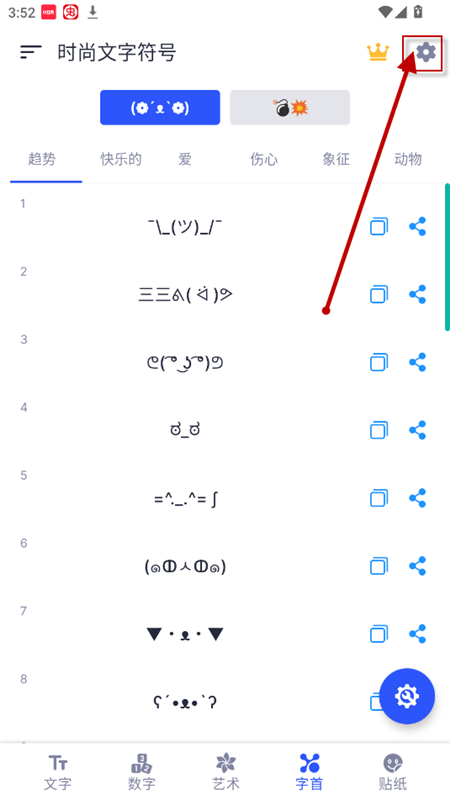The width and height of the screenshot is (450, 799).
Task: Select the 动物 category tab
Action: point(408,159)
